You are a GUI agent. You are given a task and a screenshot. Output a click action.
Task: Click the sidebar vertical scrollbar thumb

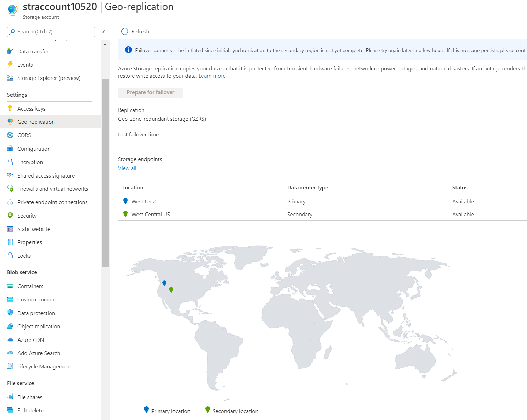(x=105, y=173)
